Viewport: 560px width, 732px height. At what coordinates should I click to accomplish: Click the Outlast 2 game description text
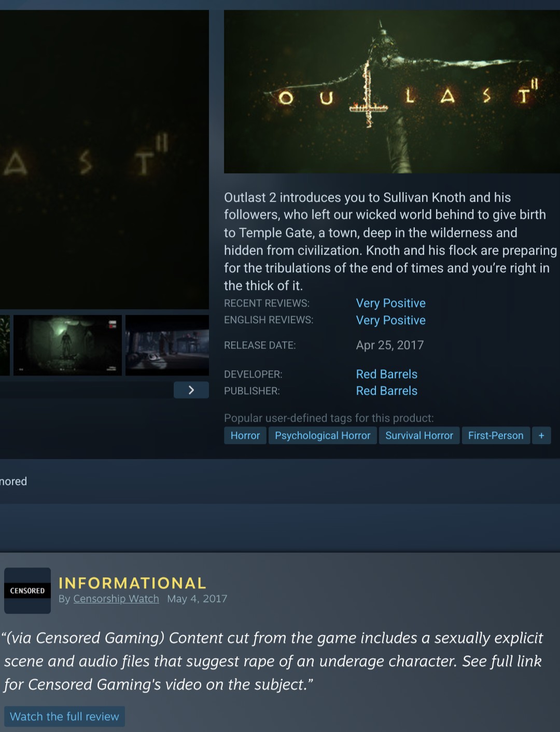(x=390, y=241)
